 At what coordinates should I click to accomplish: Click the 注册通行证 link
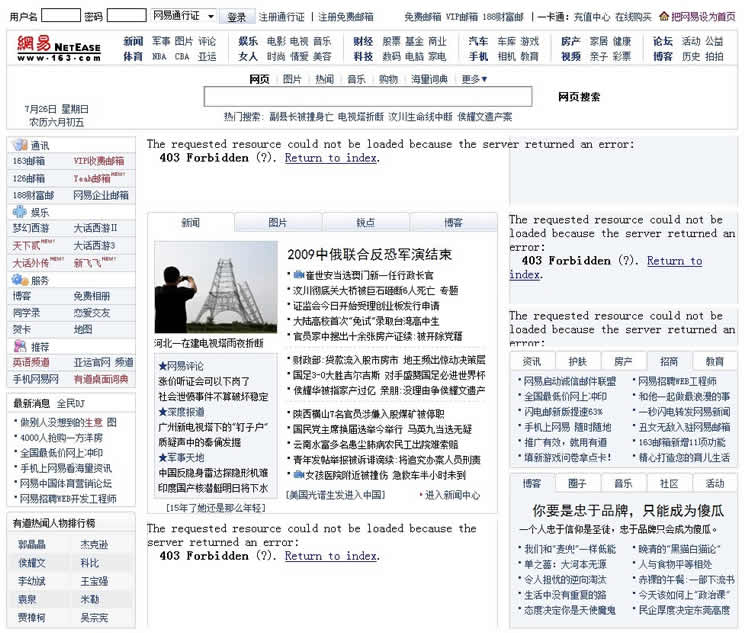click(x=281, y=17)
